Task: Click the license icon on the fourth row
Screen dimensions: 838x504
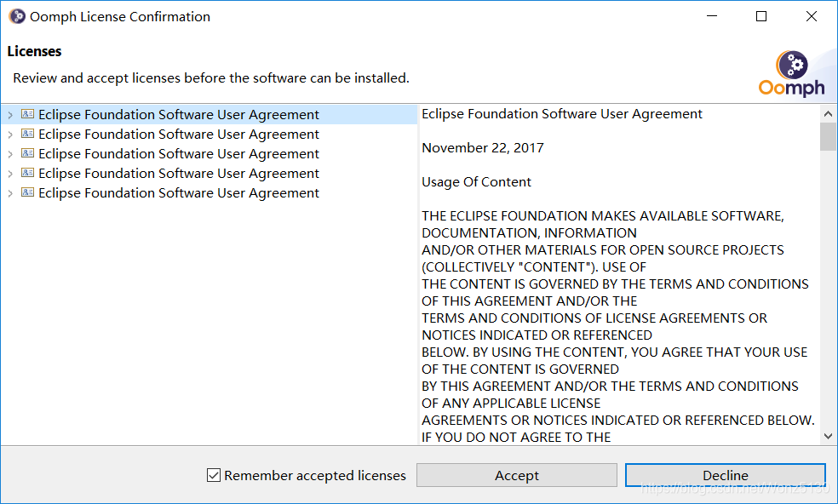Action: [27, 173]
